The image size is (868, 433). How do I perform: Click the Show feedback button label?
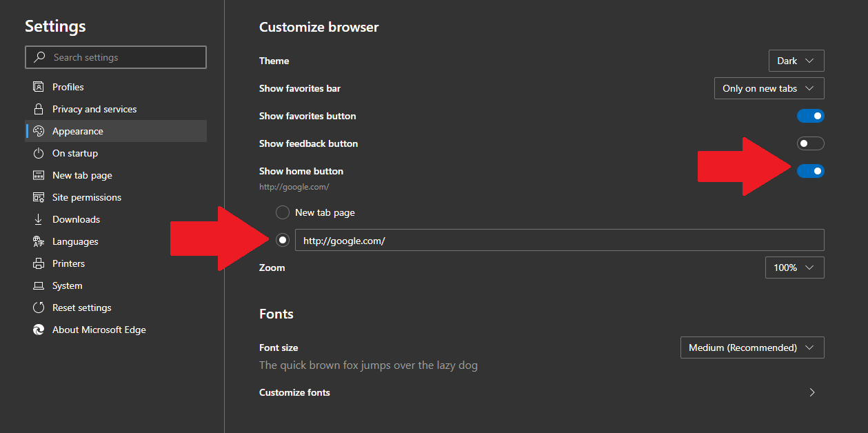click(x=309, y=143)
